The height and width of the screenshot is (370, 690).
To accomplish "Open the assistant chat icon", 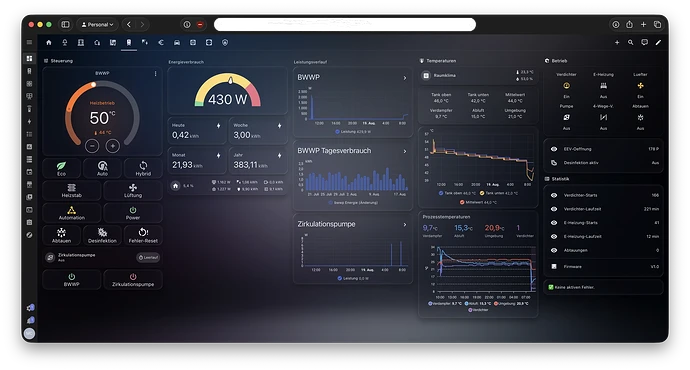I will click(645, 43).
